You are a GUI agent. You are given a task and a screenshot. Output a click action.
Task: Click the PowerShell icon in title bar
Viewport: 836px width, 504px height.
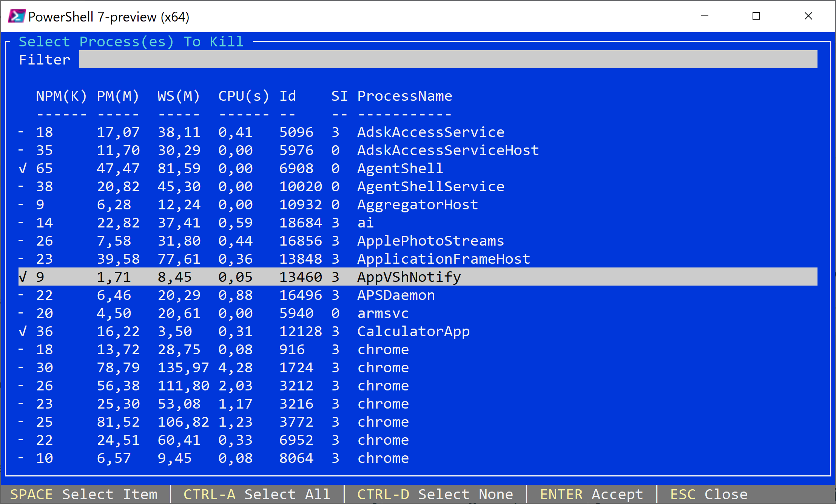point(16,17)
